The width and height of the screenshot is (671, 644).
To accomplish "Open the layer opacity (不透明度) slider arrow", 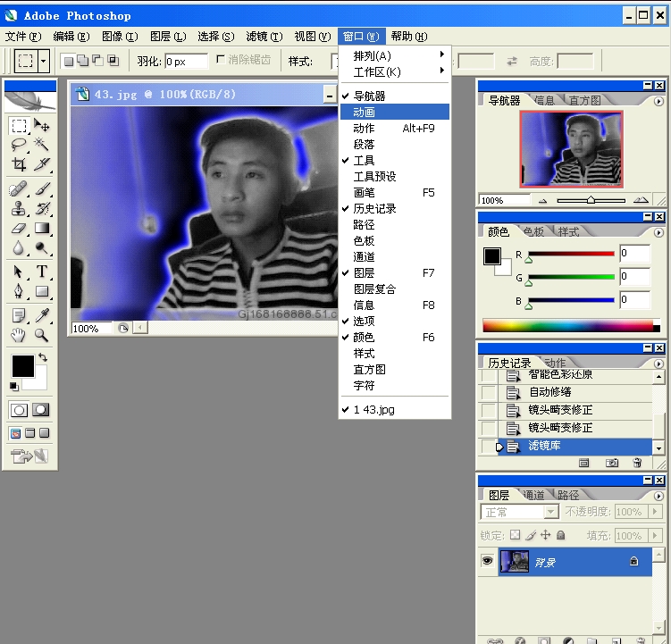I will click(655, 511).
